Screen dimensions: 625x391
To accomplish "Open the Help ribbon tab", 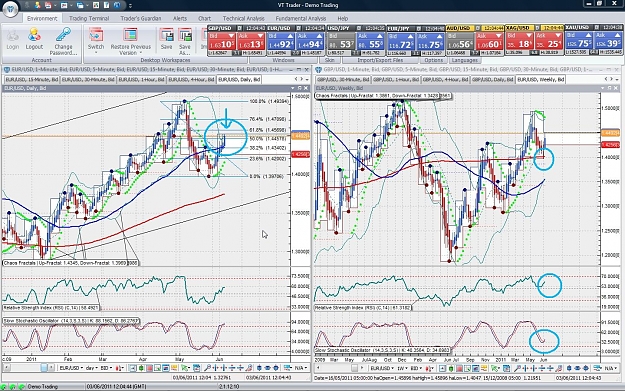I will point(343,18).
